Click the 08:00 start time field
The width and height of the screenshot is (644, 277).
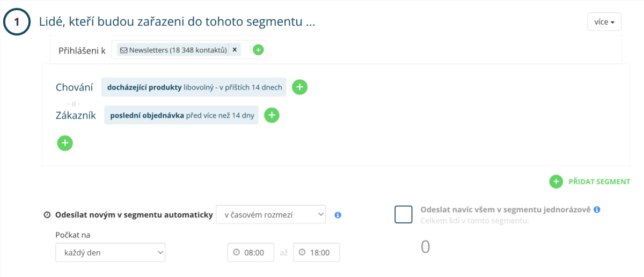(251, 252)
